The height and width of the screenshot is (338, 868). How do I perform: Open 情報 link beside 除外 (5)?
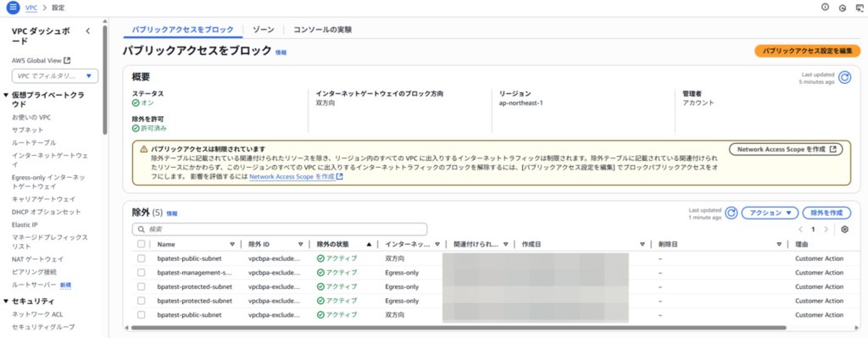172,213
